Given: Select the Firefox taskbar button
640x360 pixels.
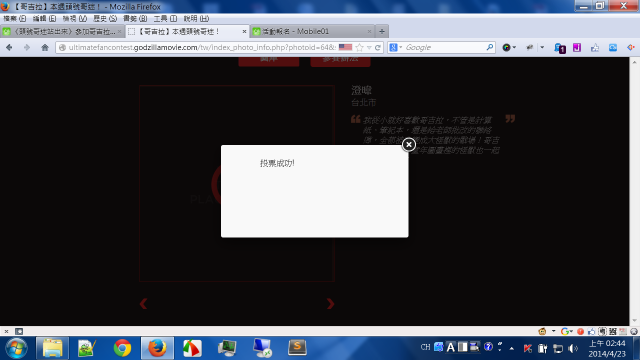Looking at the screenshot, I should (157, 348).
